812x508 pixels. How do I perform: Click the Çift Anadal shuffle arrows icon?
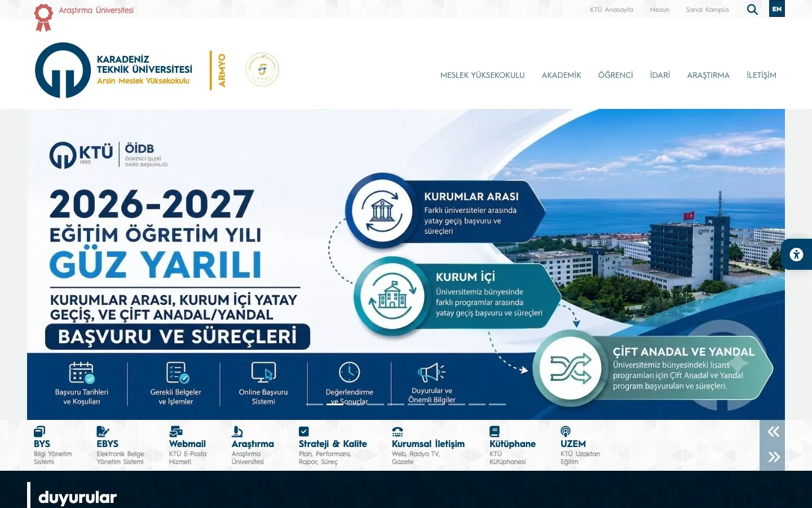point(571,369)
